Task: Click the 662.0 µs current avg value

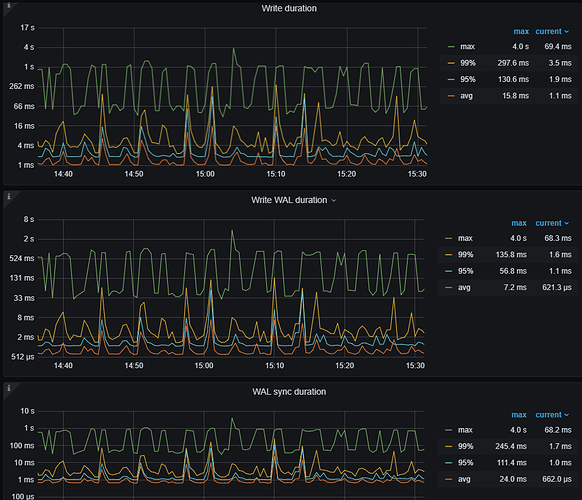Action: coord(557,479)
